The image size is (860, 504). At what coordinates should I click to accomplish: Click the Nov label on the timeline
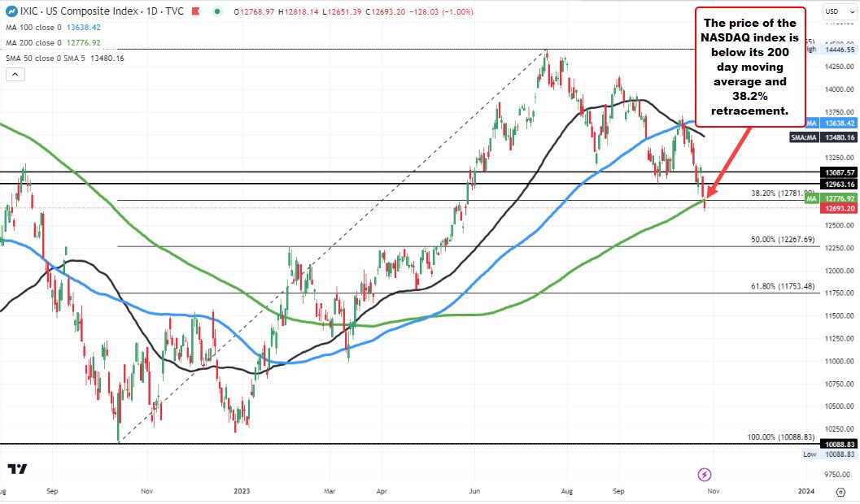tap(713, 492)
